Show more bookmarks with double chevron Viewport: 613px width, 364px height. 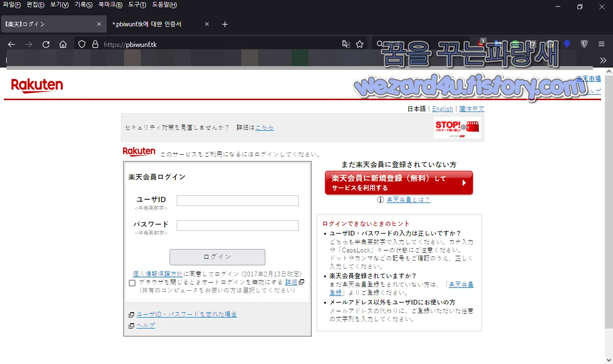pyautogui.click(x=603, y=60)
